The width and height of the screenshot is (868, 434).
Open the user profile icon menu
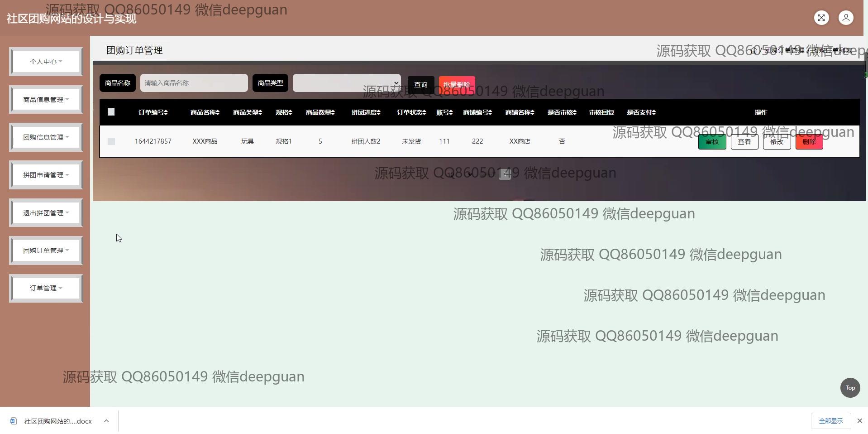846,18
